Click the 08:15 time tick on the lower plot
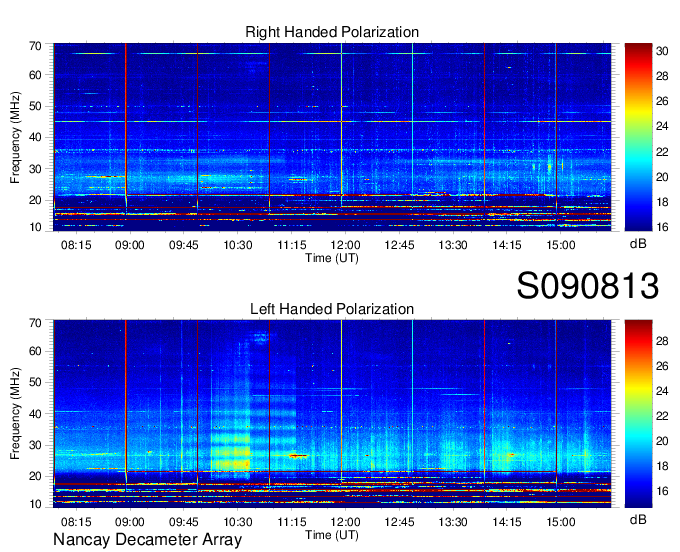Image resolution: width=680 pixels, height=552 pixels. click(x=76, y=522)
